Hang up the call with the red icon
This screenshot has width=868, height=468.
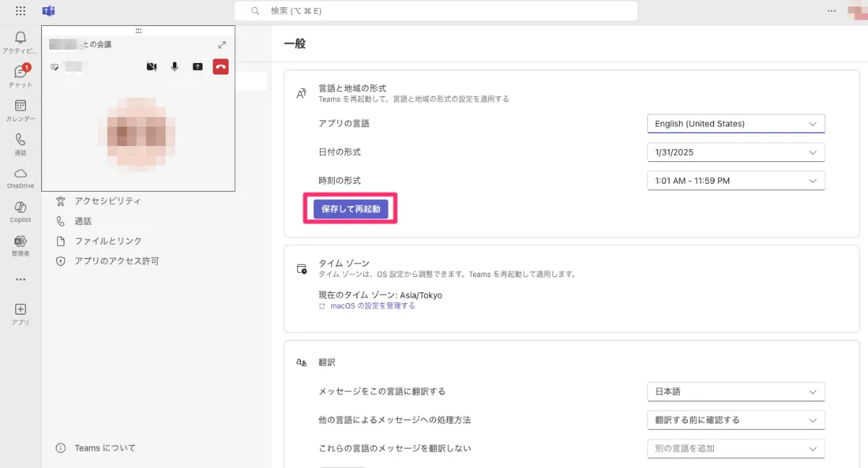[x=221, y=67]
